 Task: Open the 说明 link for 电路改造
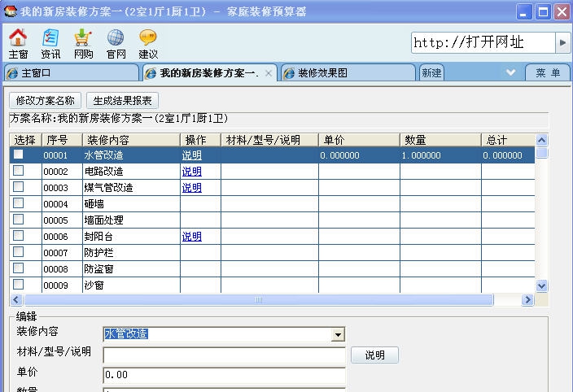click(192, 171)
